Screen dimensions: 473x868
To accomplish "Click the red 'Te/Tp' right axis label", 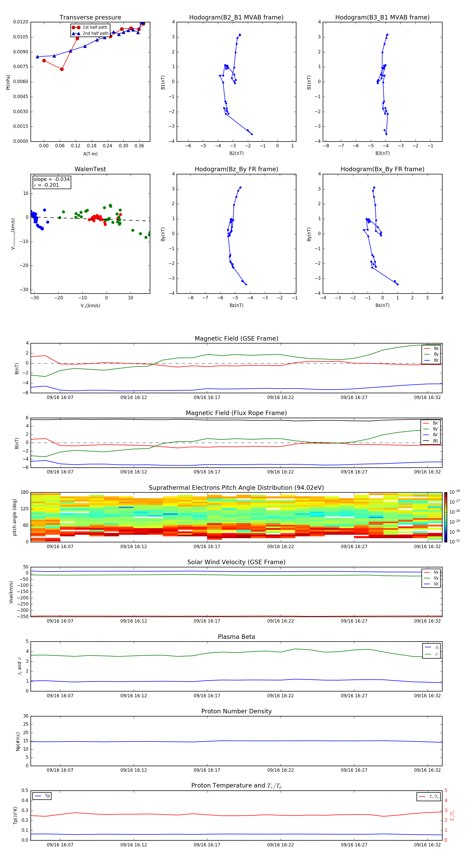I will pos(453,816).
